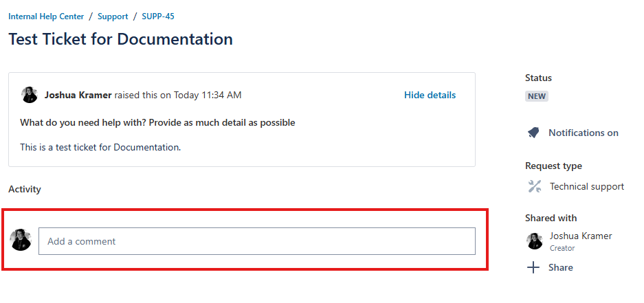Go to the Support breadcrumb link
This screenshot has width=644, height=303.
coord(113,16)
